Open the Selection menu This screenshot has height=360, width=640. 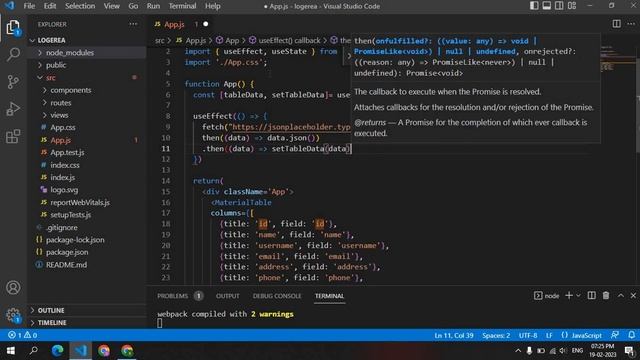tap(80, 6)
